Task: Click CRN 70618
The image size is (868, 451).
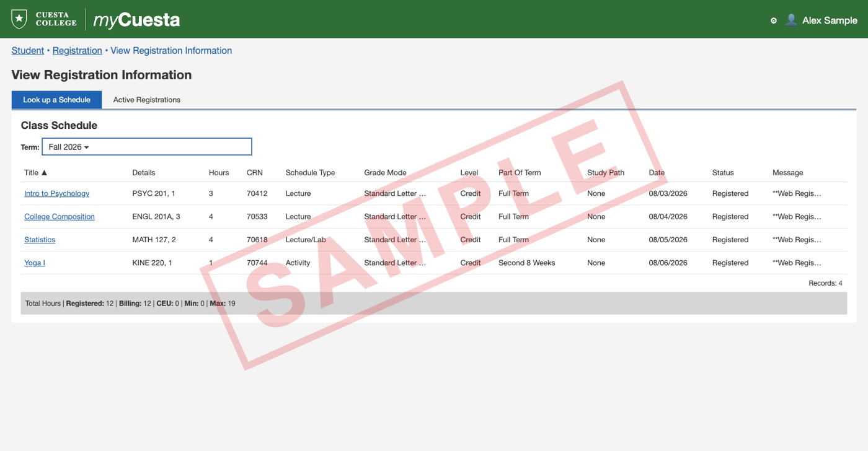Action: 257,240
